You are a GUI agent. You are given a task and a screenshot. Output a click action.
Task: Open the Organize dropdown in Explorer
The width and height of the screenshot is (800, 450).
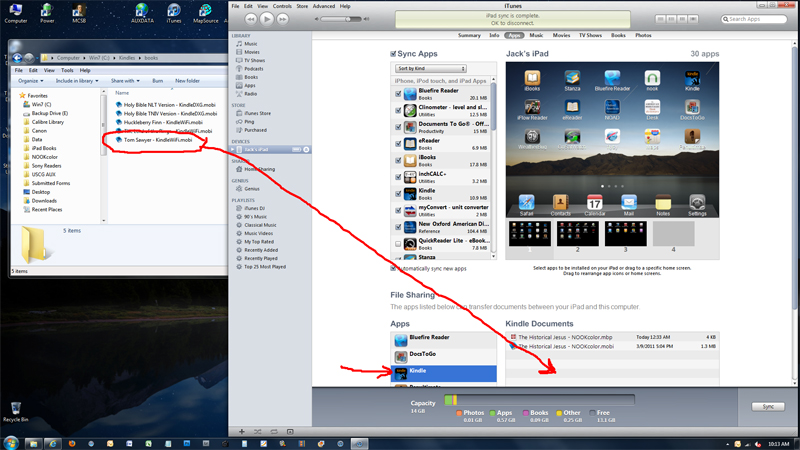31,81
